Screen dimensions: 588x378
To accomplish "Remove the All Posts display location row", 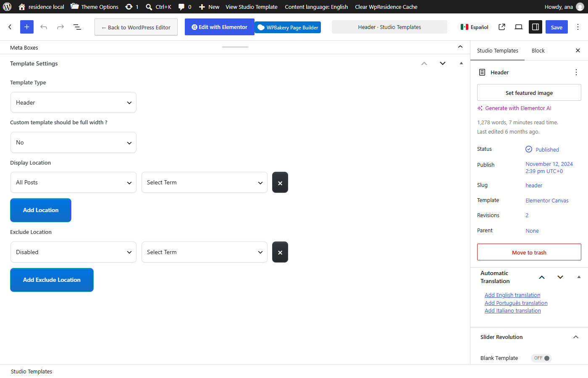I will pos(280,183).
